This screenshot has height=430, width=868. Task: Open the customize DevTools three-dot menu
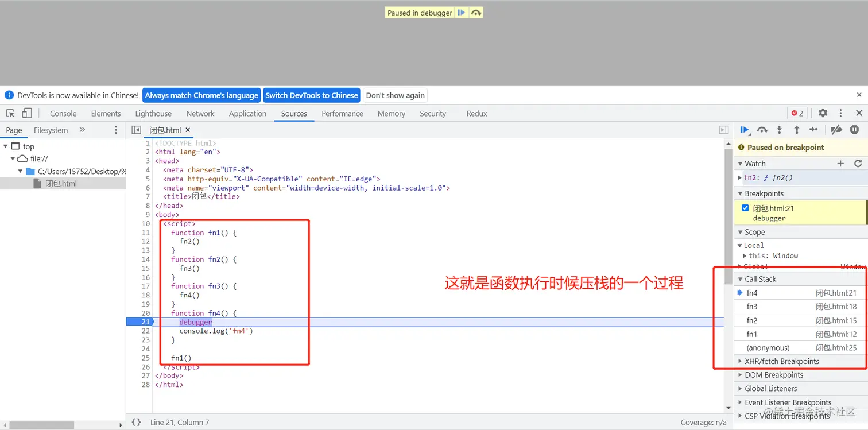840,113
